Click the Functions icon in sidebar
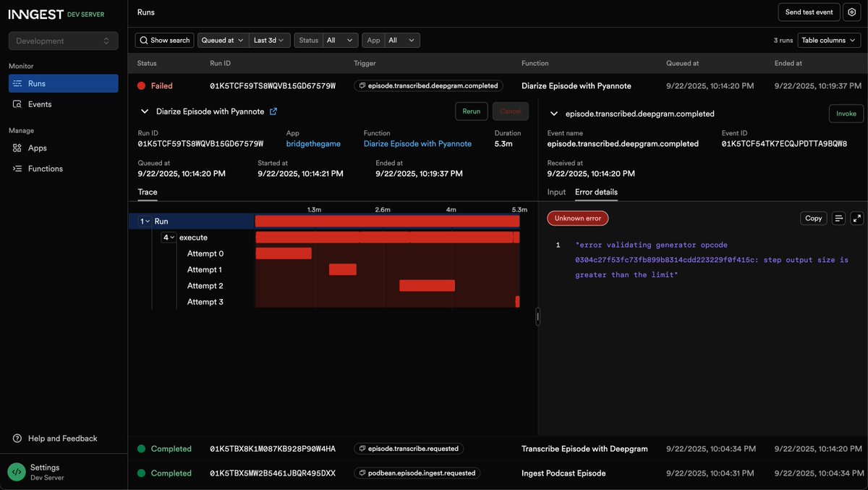This screenshot has height=490, width=868. (x=17, y=169)
